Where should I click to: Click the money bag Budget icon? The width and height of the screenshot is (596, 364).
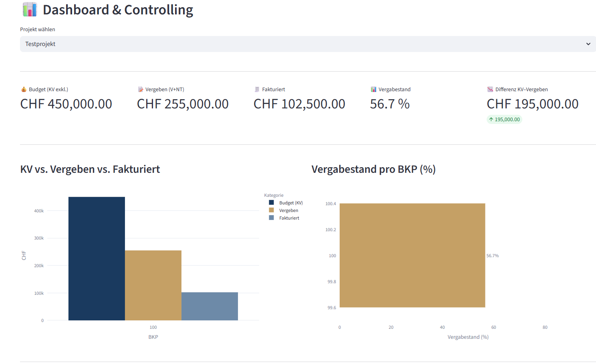coord(24,89)
